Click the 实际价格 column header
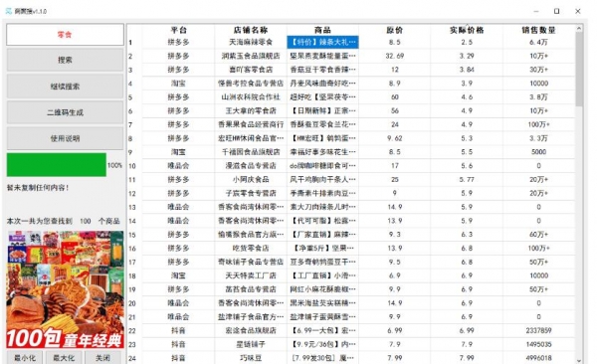This screenshot has height=364, width=597. point(467,30)
